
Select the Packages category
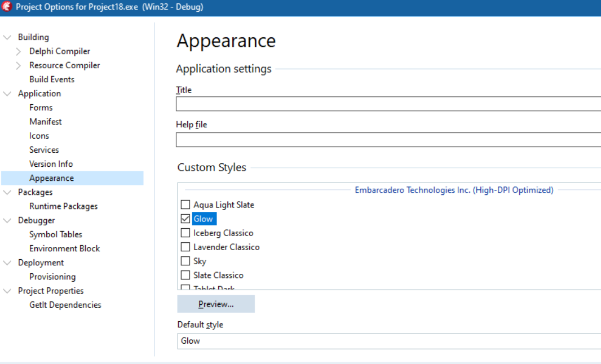point(35,192)
